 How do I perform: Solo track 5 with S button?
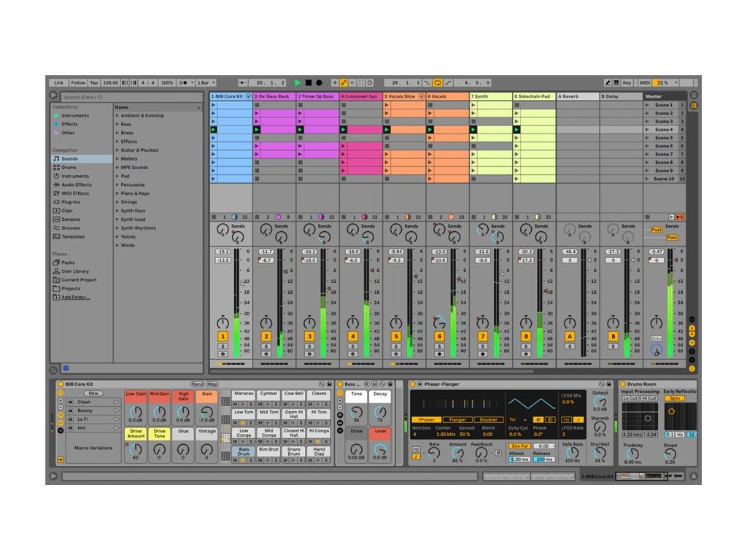pyautogui.click(x=396, y=346)
